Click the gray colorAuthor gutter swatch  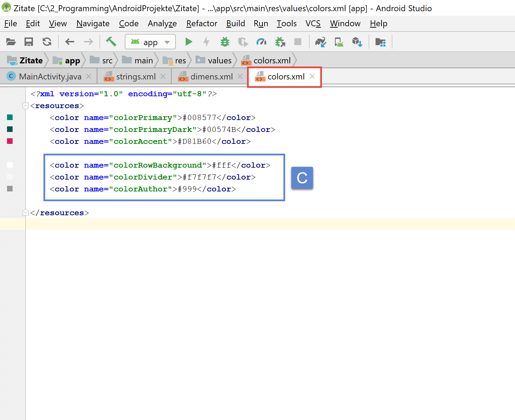click(x=10, y=189)
